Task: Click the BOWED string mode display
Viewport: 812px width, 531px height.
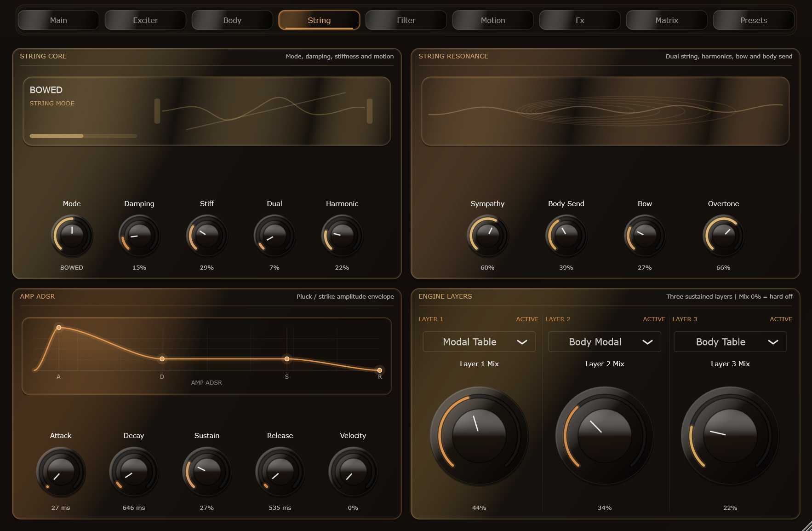Action: 207,111
